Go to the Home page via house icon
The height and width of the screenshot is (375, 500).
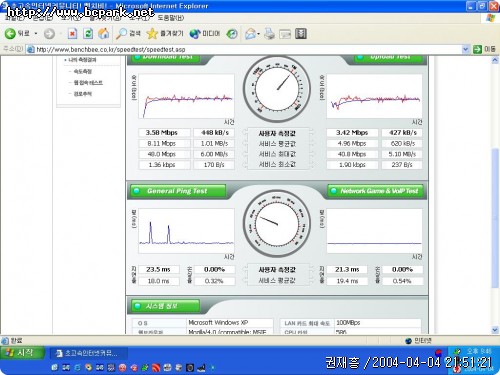(x=104, y=34)
